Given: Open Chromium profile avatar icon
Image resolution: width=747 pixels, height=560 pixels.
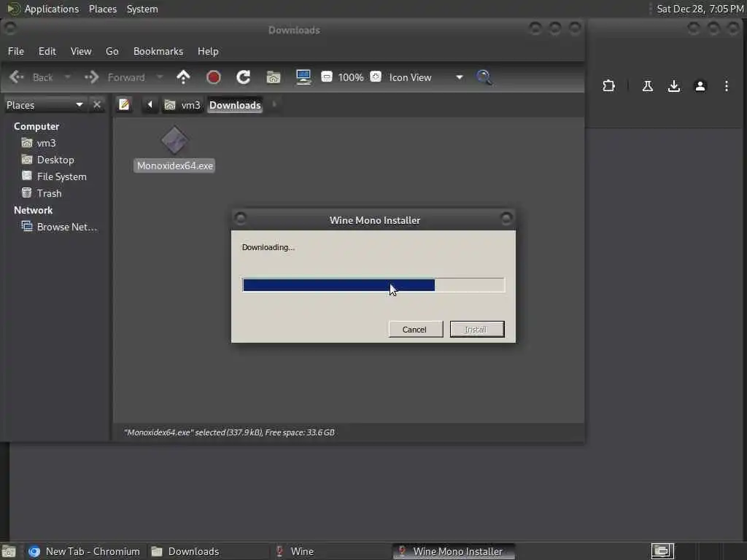Looking at the screenshot, I should click(700, 86).
